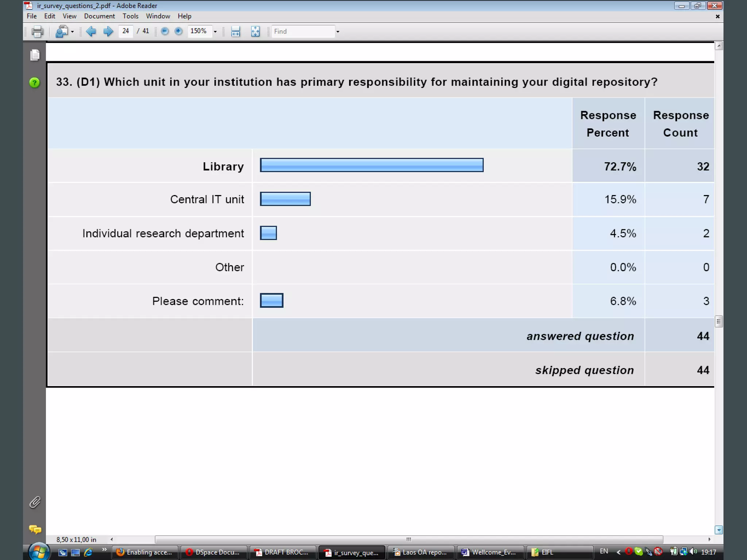Switch to the DSpace Docu... taskbar window
The height and width of the screenshot is (560, 747).
[x=213, y=552]
